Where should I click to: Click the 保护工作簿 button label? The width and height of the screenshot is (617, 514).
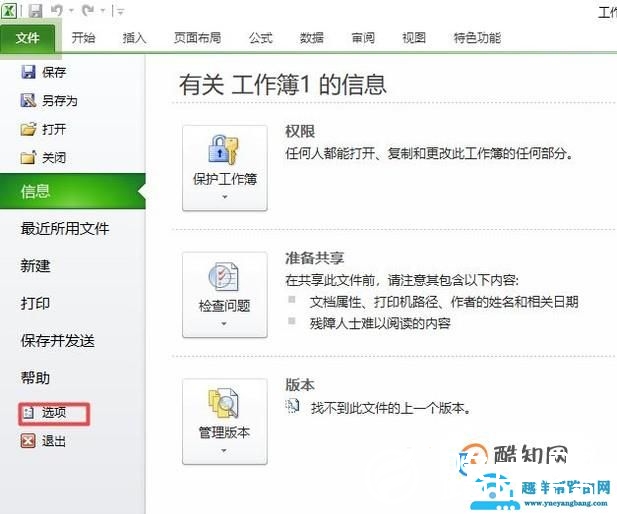coord(225,179)
